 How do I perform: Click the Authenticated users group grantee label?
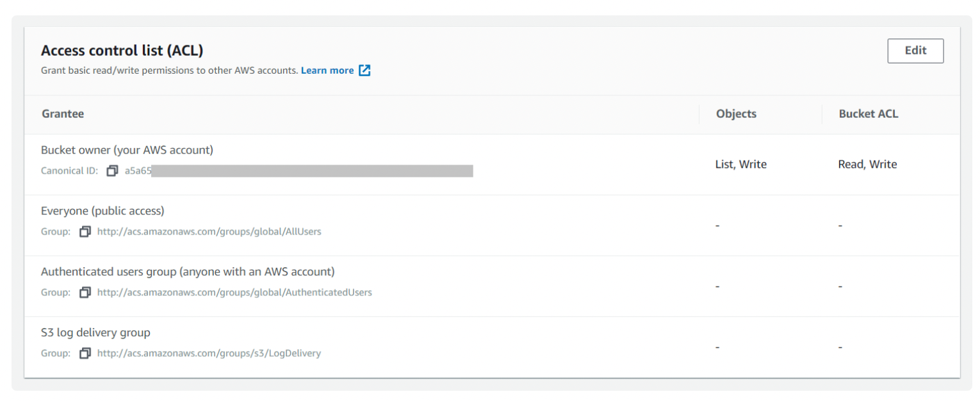[188, 272]
